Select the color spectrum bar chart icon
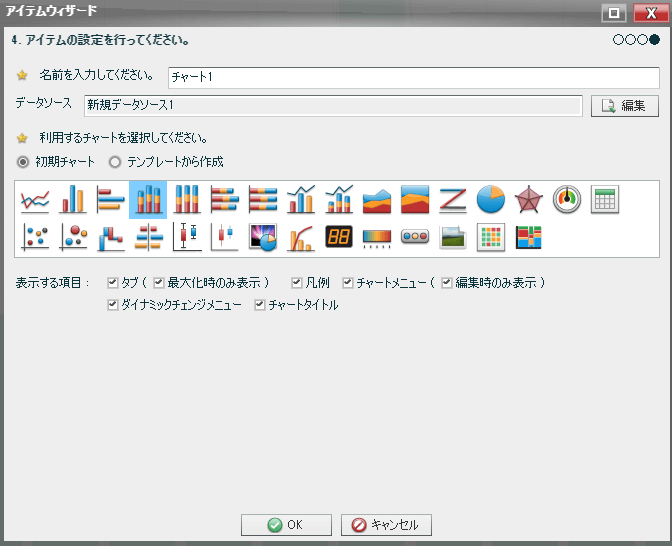 [377, 237]
